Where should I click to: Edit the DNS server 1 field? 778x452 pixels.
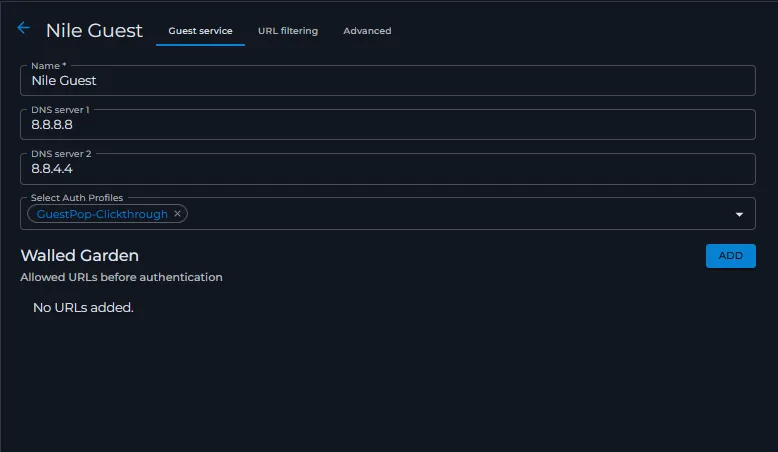pyautogui.click(x=388, y=125)
